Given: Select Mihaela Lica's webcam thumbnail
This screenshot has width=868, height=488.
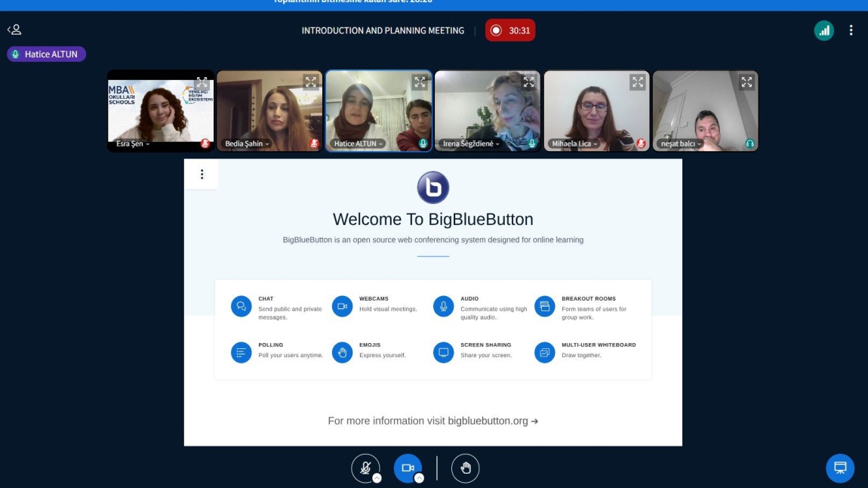Looking at the screenshot, I should click(x=596, y=111).
